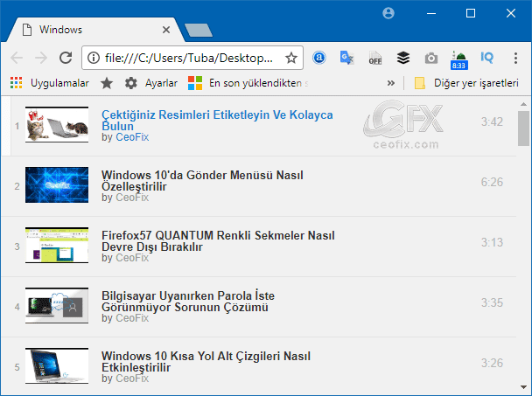Open the site info icon in the address bar
The height and width of the screenshot is (396, 532).
94,58
